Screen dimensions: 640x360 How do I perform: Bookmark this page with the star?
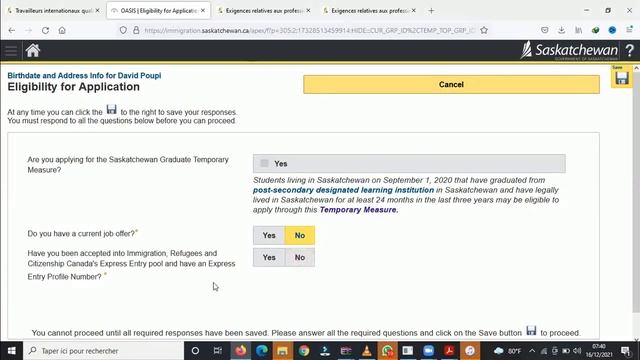tap(484, 30)
